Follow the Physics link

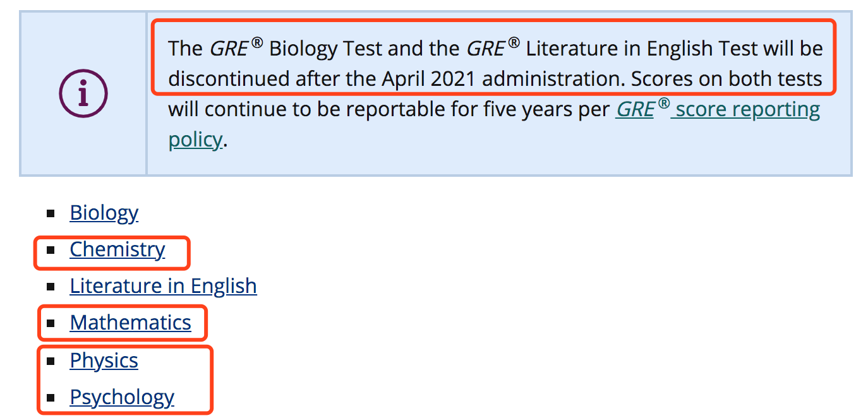coord(104,361)
